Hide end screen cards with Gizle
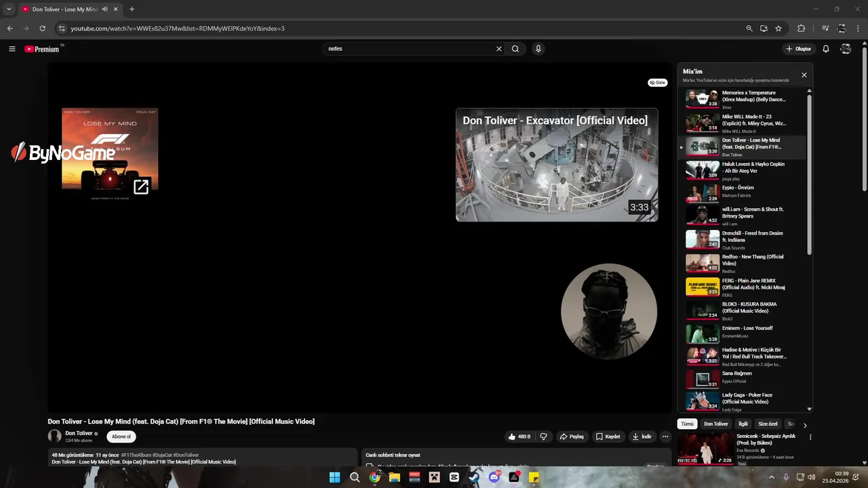 [x=658, y=83]
